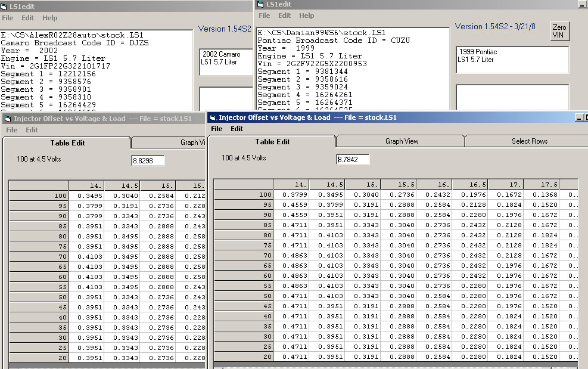The image size is (588, 369).
Task: Click the title bar icon of the front Injector Offset window
Action: (x=213, y=117)
